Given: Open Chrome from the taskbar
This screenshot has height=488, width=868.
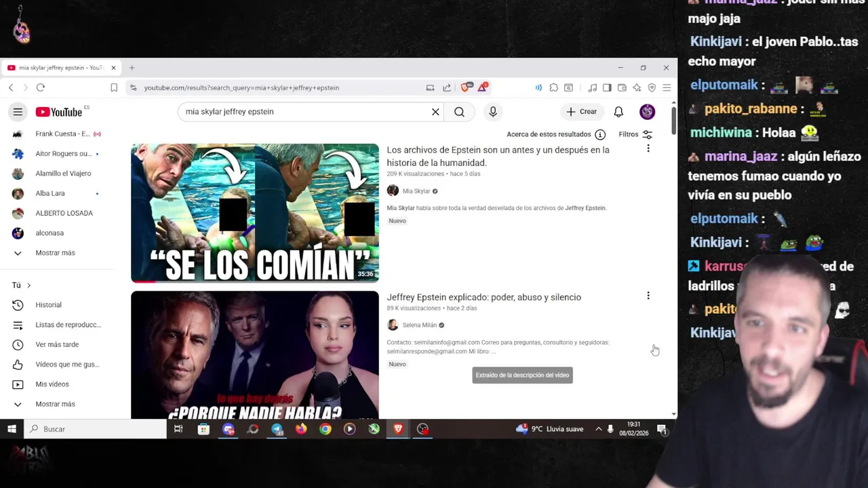Looking at the screenshot, I should tap(325, 429).
